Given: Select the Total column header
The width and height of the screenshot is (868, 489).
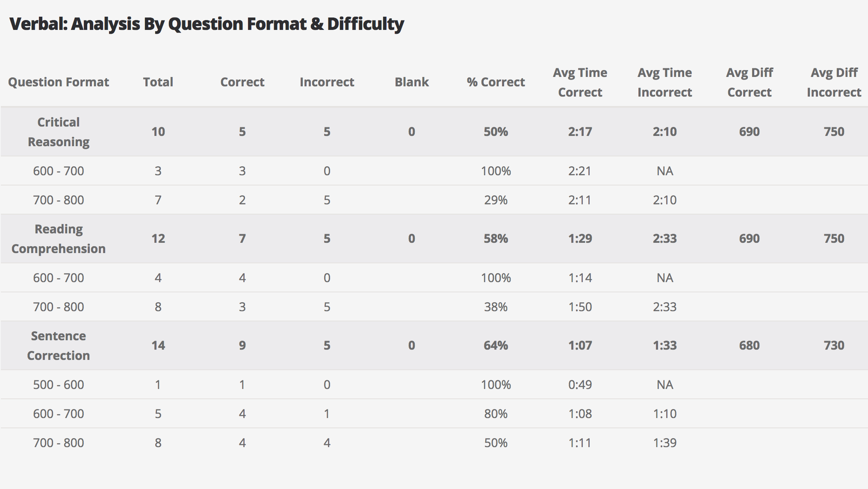Looking at the screenshot, I should [x=158, y=82].
